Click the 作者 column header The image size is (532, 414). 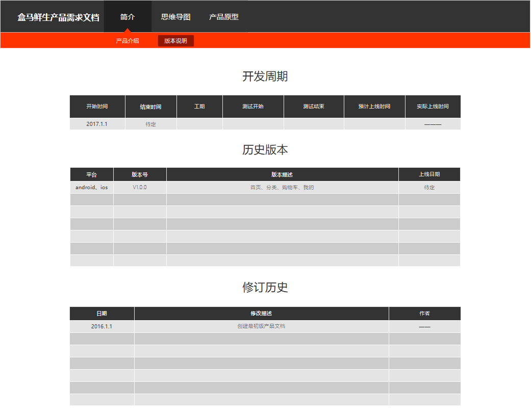[425, 313]
